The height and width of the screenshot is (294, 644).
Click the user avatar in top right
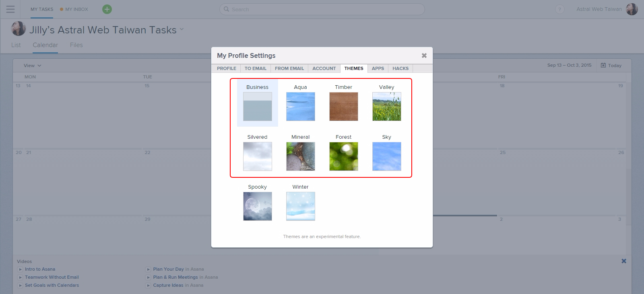coord(632,9)
